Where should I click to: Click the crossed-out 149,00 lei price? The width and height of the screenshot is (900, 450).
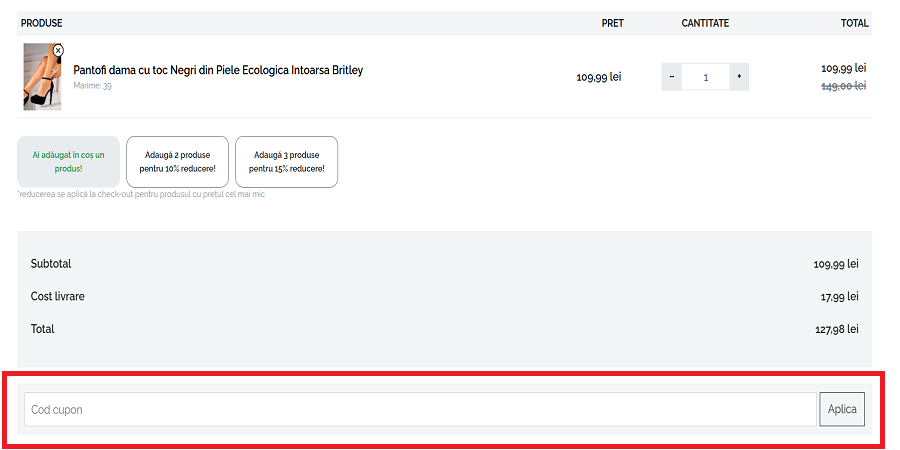(x=843, y=86)
